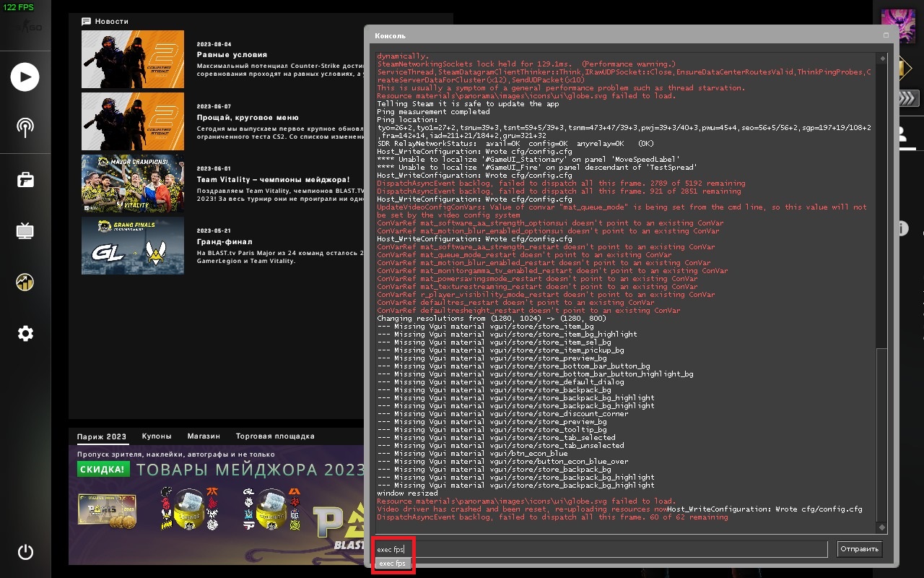
Task: Click the console line 'Ping measurement completed'
Action: 433,112
